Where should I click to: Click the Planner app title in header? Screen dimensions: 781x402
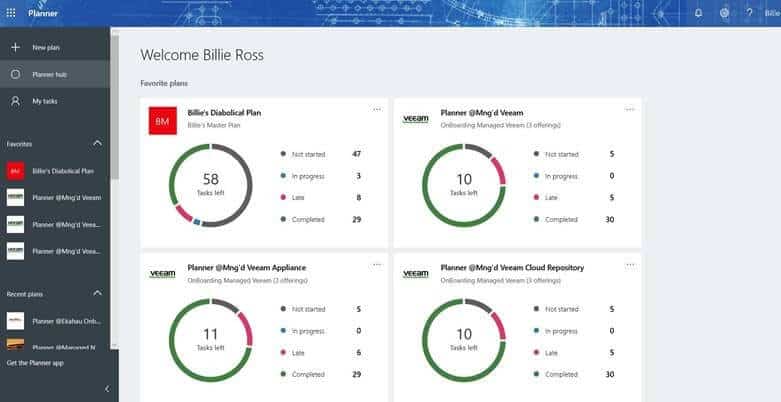[43, 13]
